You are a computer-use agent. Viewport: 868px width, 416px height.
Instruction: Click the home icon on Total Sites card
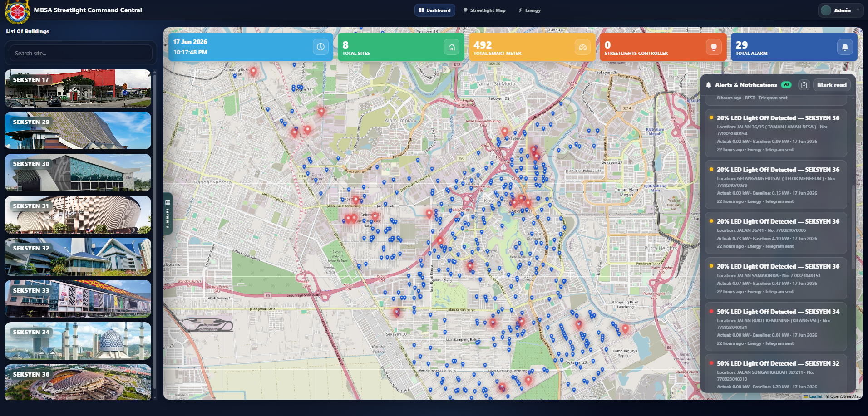click(x=452, y=47)
